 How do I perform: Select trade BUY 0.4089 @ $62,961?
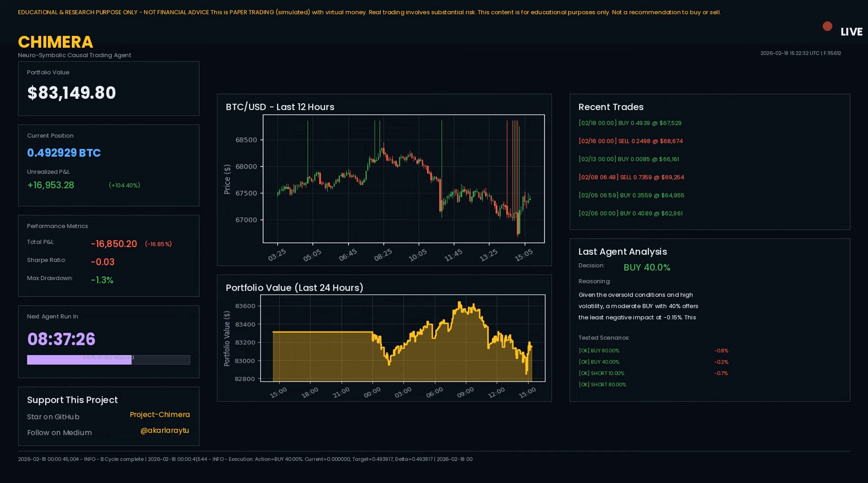tap(630, 213)
